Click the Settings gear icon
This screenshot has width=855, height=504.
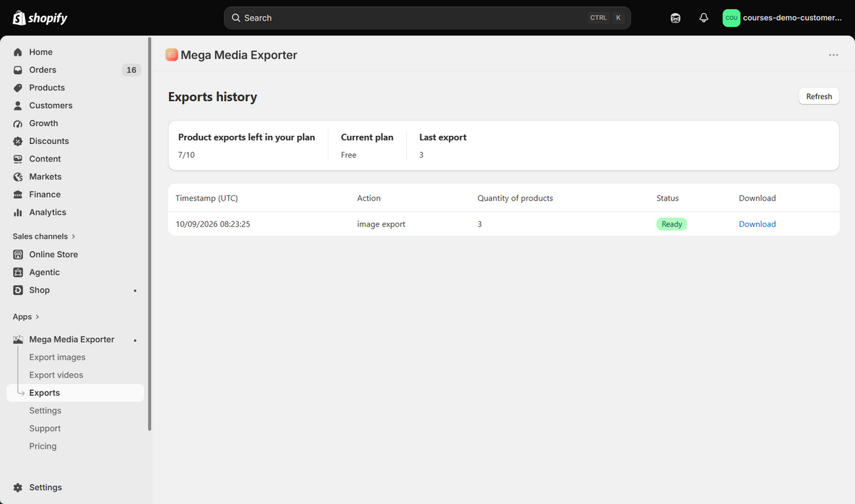tap(18, 488)
